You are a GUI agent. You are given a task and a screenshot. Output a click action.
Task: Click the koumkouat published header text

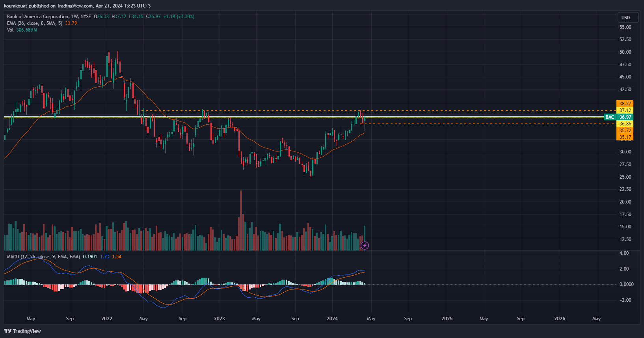pos(77,6)
